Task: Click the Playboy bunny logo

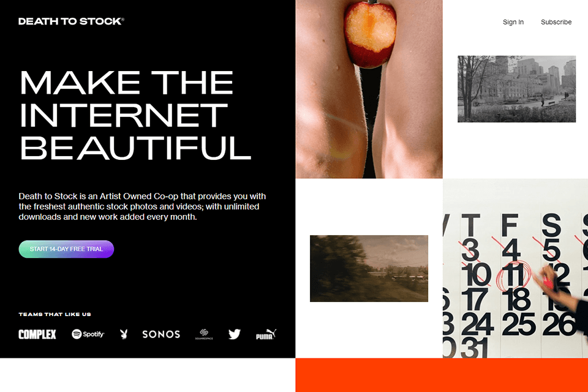Action: 124,334
